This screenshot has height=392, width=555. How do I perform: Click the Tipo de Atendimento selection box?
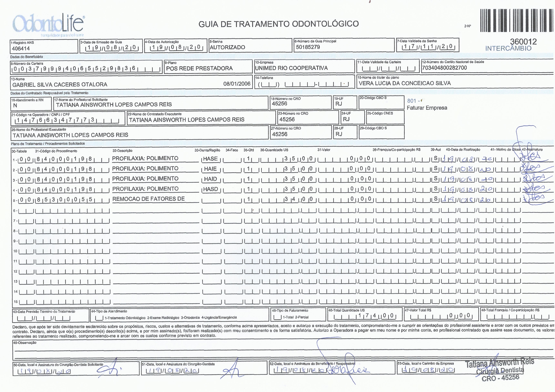pos(99,318)
